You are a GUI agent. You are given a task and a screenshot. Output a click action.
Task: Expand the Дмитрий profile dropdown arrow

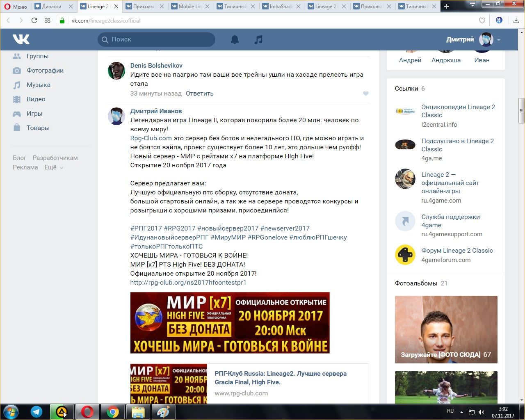click(x=499, y=40)
